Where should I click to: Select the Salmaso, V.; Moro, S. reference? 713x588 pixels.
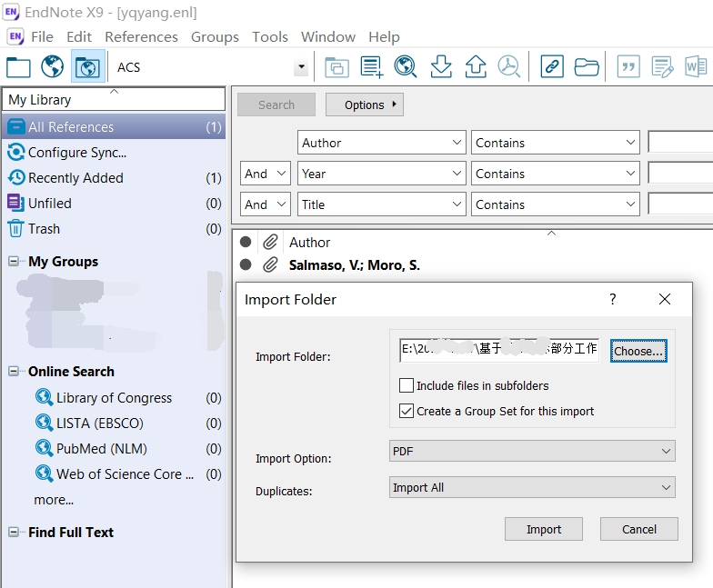tap(355, 265)
